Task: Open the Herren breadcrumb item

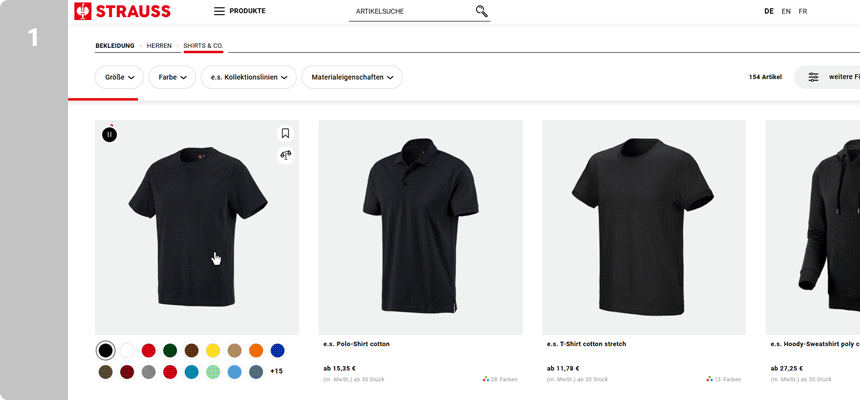Action: [x=159, y=46]
